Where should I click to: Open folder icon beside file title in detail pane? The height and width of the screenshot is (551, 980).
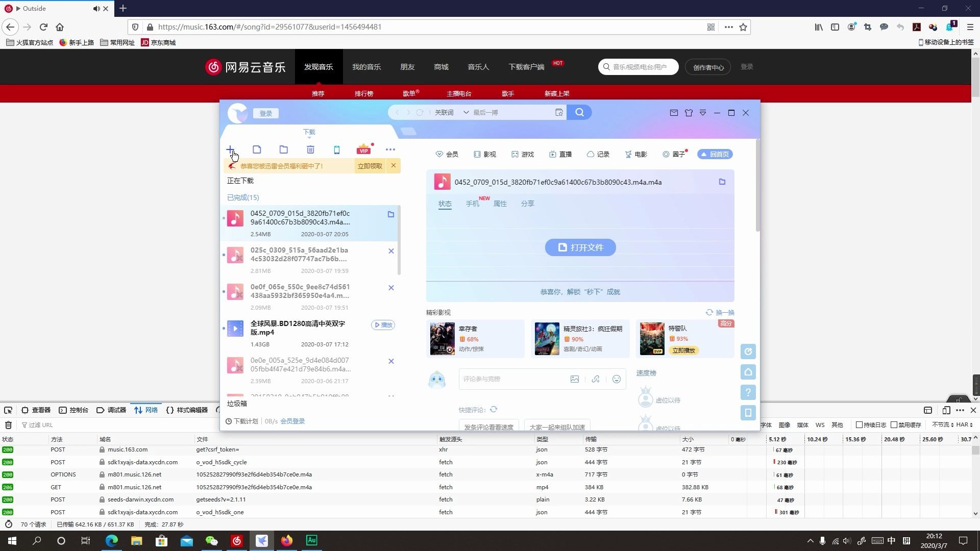coord(722,182)
